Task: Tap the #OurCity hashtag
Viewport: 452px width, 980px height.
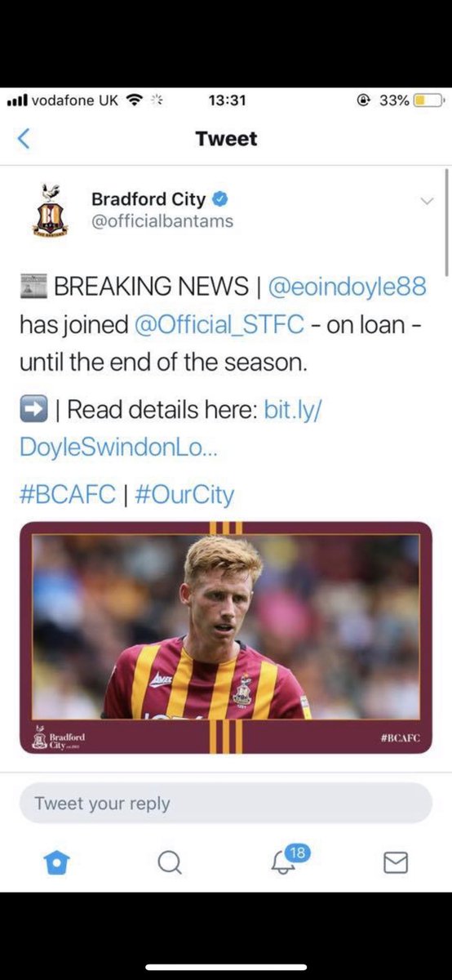Action: click(182, 495)
